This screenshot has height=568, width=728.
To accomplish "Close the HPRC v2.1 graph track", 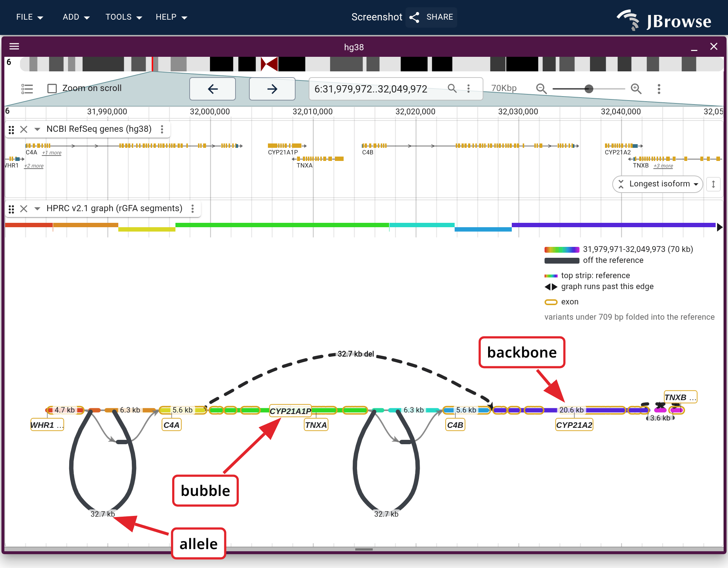I will click(24, 209).
